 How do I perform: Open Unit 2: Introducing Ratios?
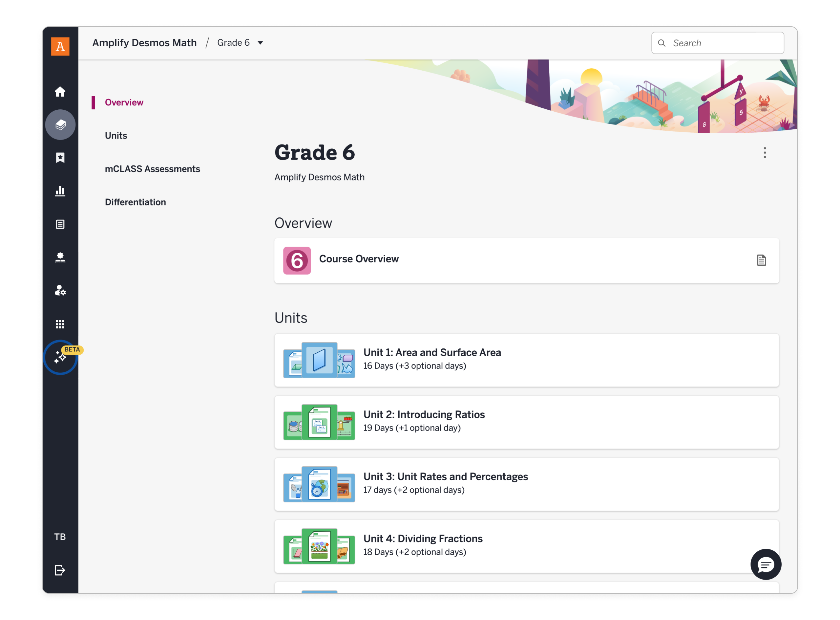tap(528, 423)
